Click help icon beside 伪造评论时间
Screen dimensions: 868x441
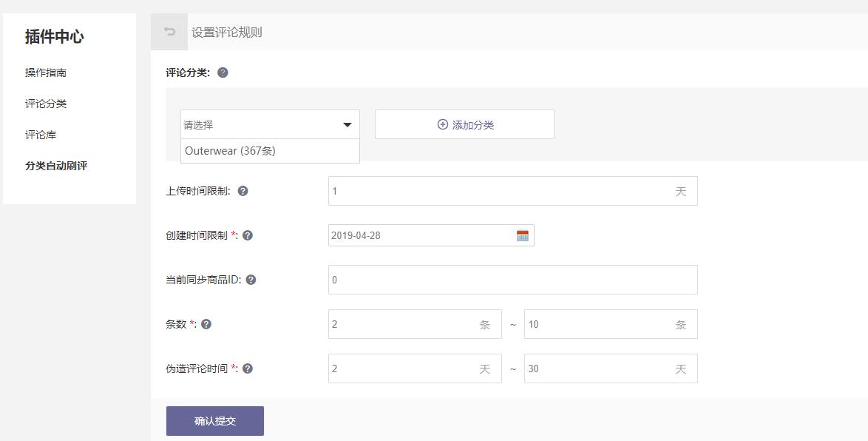pos(248,368)
